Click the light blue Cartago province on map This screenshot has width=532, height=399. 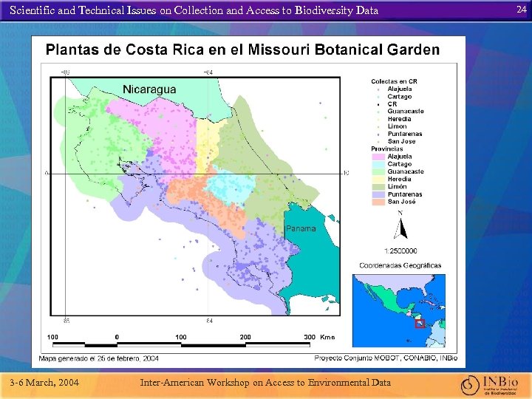(x=231, y=187)
